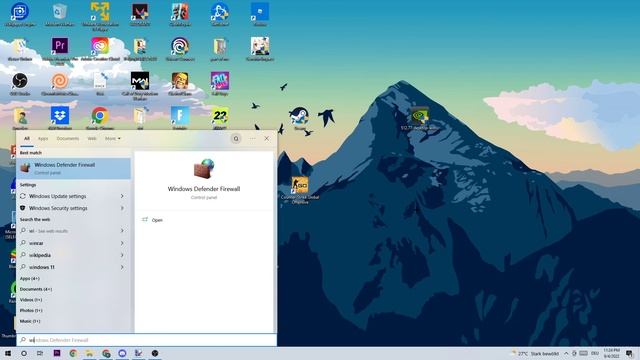This screenshot has width=640, height=360.
Task: Click into the search text box
Action: tap(147, 340)
